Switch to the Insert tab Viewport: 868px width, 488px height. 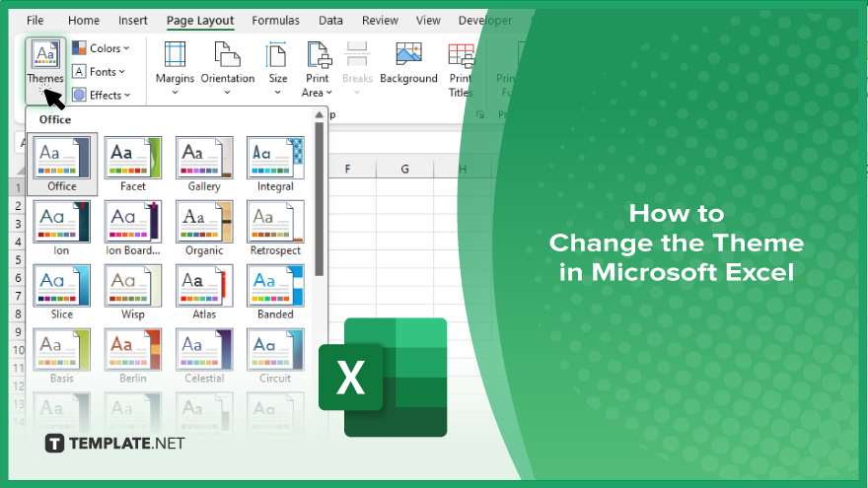click(x=133, y=21)
